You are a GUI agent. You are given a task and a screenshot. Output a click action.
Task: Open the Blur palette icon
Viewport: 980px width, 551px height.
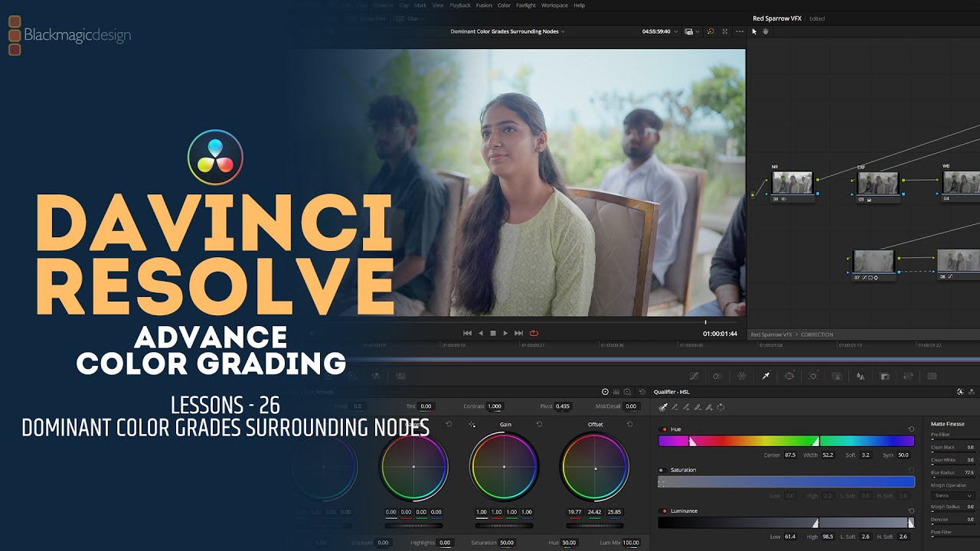[861, 376]
